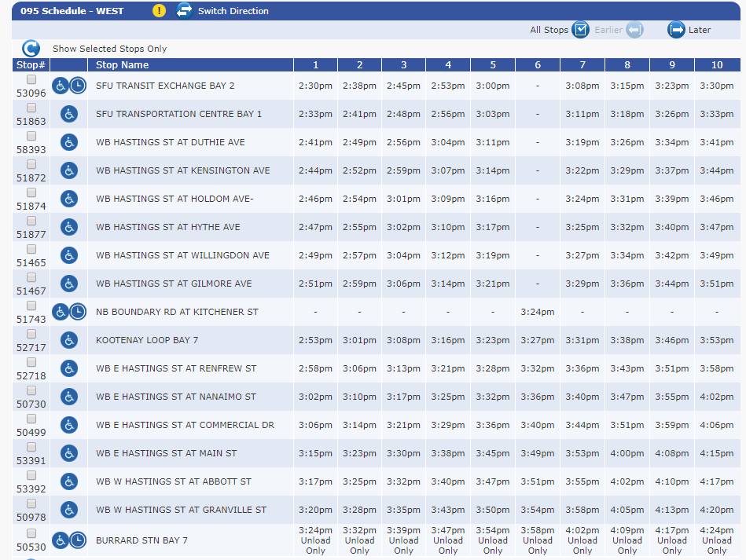Click clock icon for SFU Transit Exchange Bay 2

tap(78, 86)
